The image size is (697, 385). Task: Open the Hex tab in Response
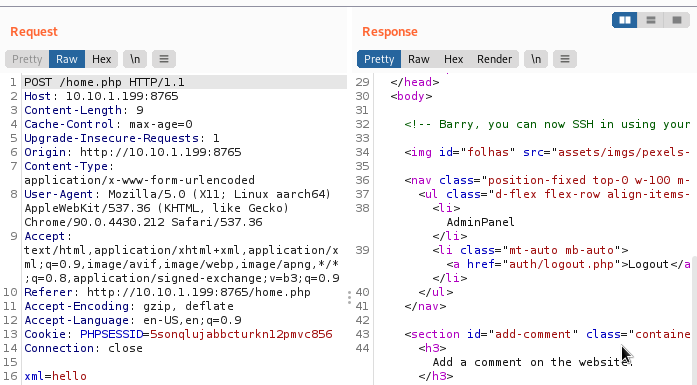point(453,59)
